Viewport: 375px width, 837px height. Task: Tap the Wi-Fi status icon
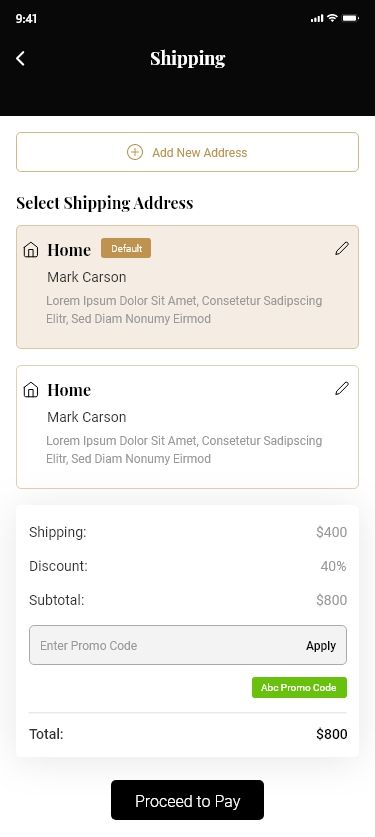pyautogui.click(x=332, y=18)
